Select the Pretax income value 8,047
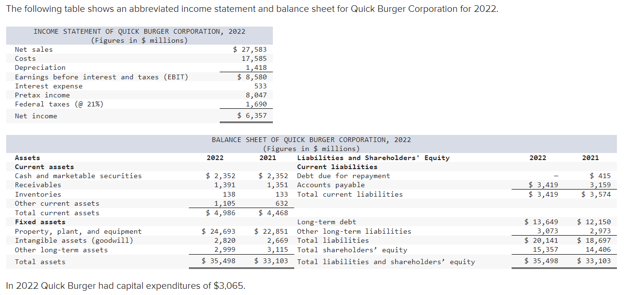 (256, 95)
